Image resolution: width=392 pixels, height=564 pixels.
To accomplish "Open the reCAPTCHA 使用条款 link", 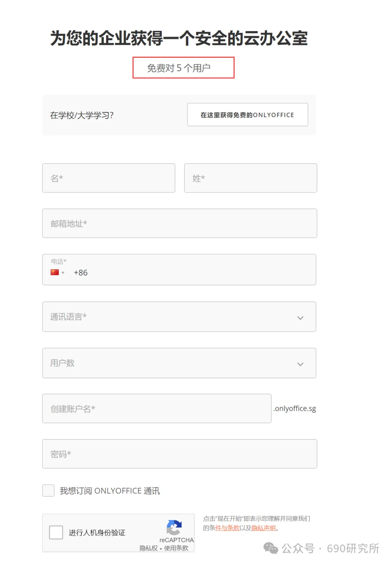I will pyautogui.click(x=176, y=548).
